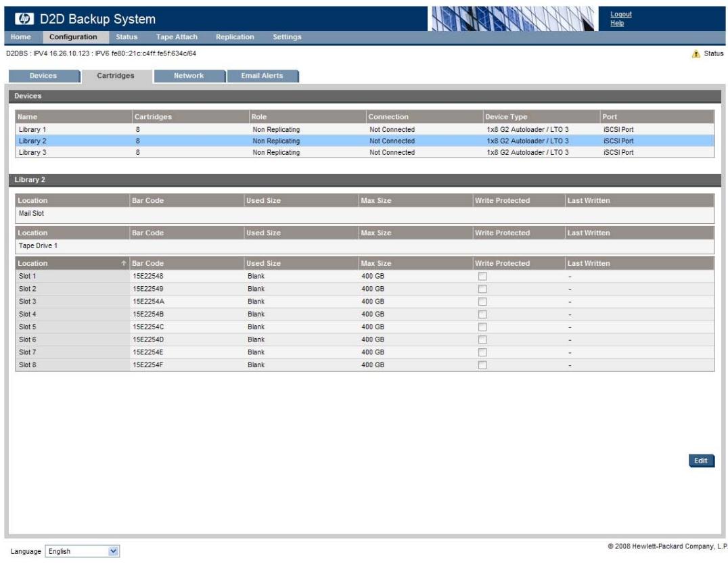Open the Home menu
728x564 pixels.
click(21, 37)
